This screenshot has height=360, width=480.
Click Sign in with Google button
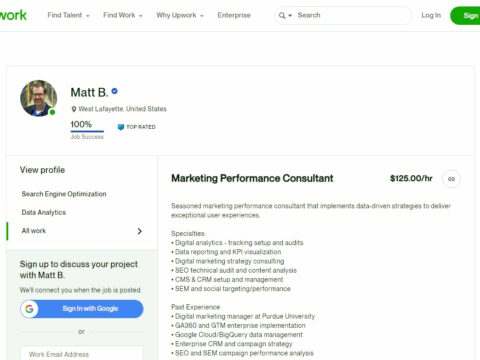82,309
